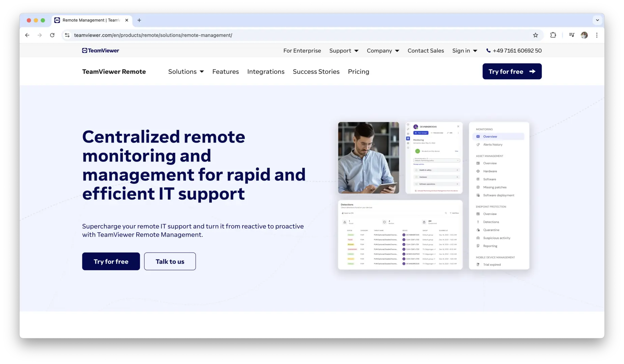Click the TeamViewer Remote product title
The width and height of the screenshot is (624, 364).
(114, 71)
